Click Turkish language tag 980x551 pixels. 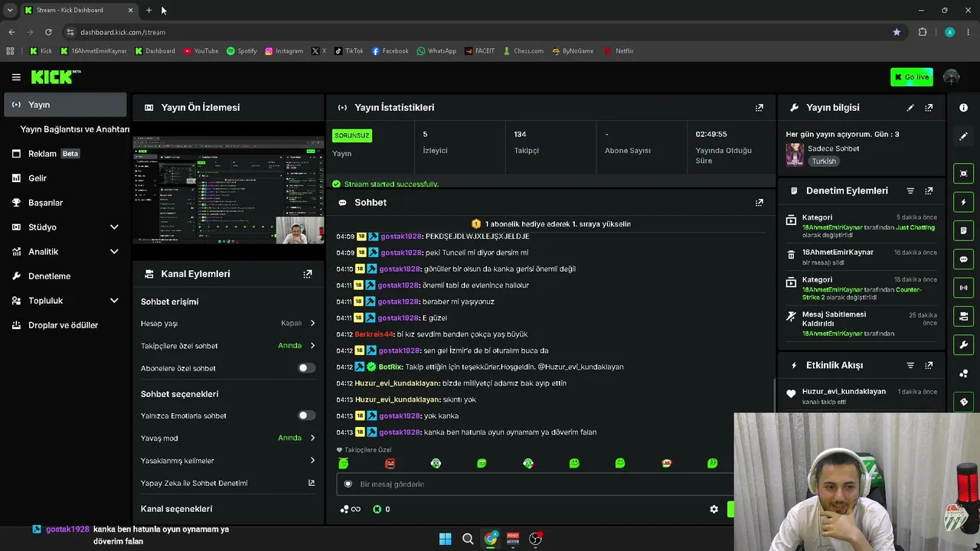point(824,161)
